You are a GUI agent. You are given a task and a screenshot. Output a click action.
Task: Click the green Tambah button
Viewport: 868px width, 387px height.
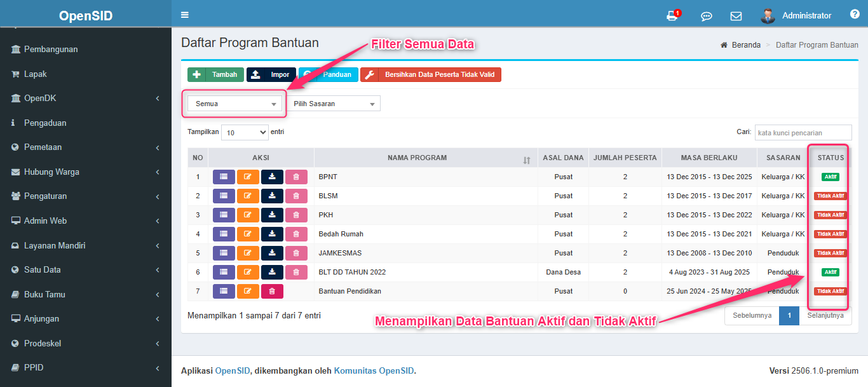[215, 75]
